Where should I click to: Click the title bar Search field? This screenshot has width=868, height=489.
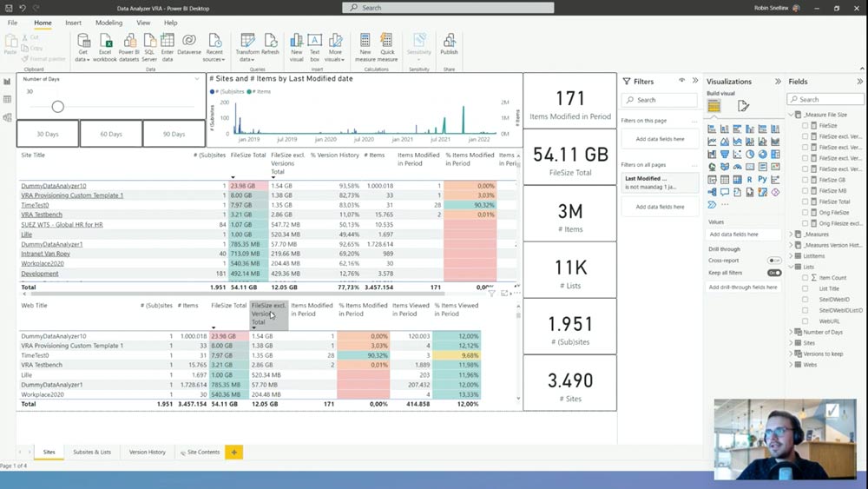(x=448, y=8)
